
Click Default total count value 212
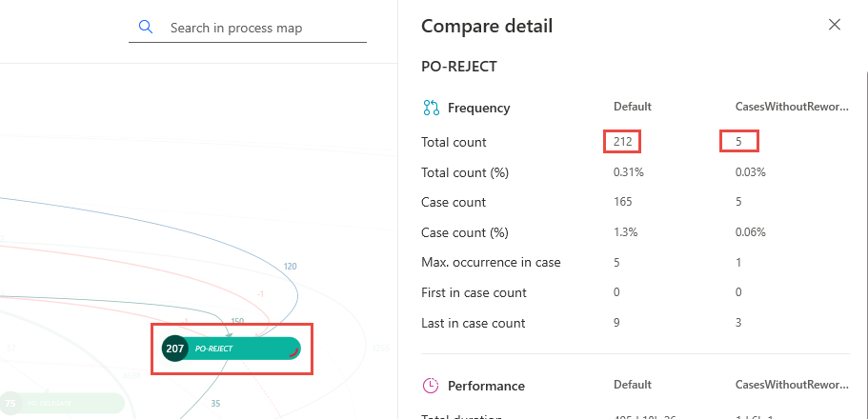click(622, 142)
